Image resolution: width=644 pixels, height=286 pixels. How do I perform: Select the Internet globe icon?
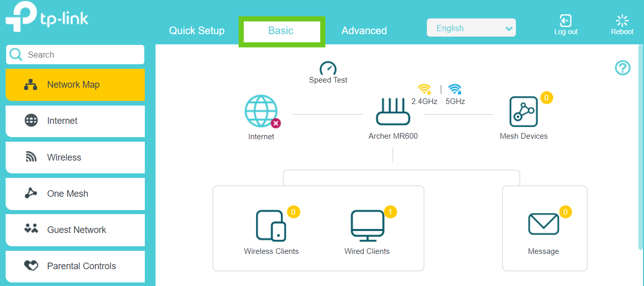261,111
